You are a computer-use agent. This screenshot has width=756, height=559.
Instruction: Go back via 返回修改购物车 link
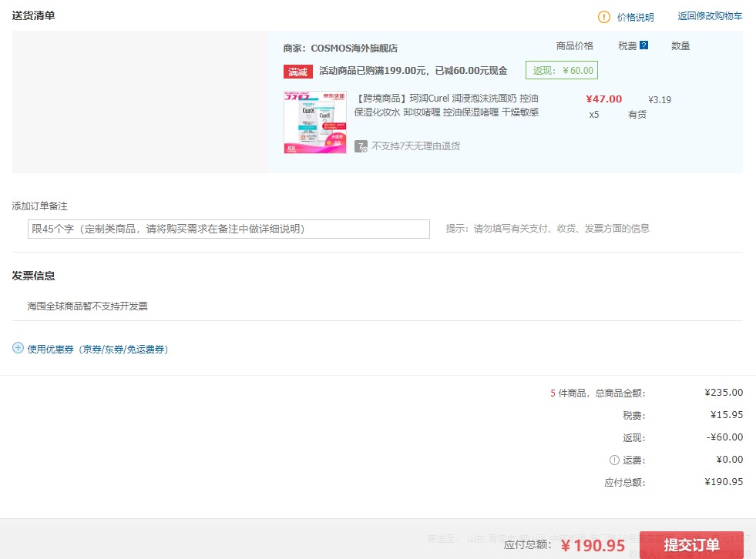(x=710, y=16)
